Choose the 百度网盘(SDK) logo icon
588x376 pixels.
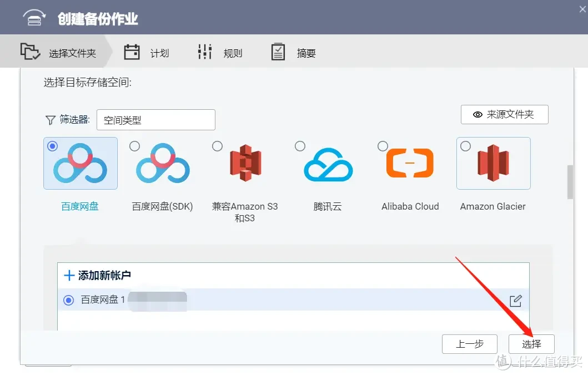tap(163, 164)
